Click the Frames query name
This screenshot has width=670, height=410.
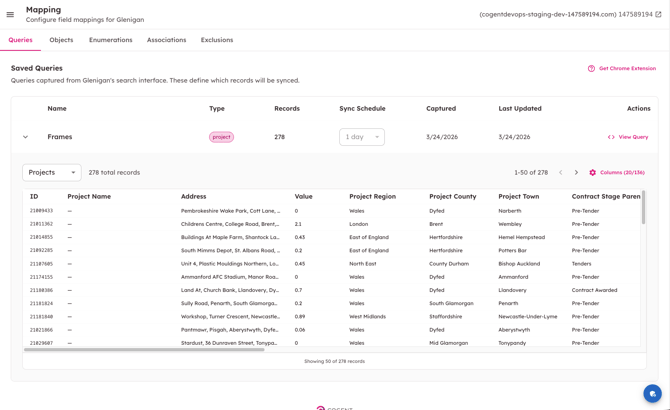click(x=60, y=137)
